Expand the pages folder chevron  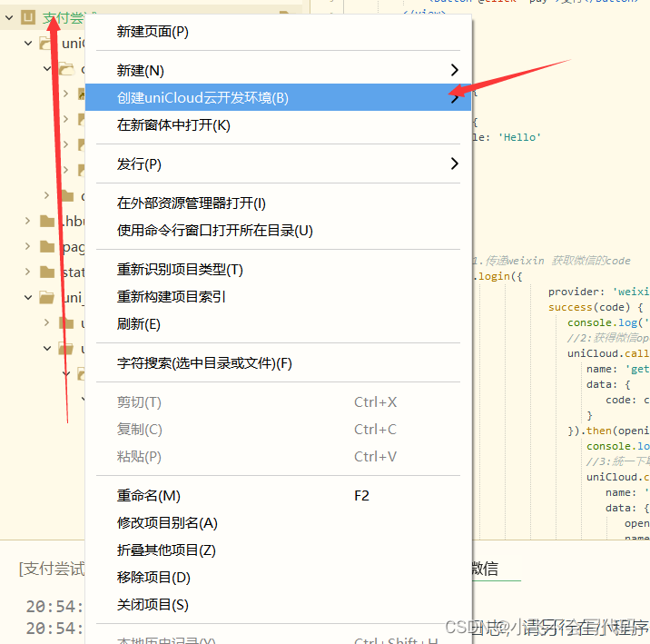(27, 246)
